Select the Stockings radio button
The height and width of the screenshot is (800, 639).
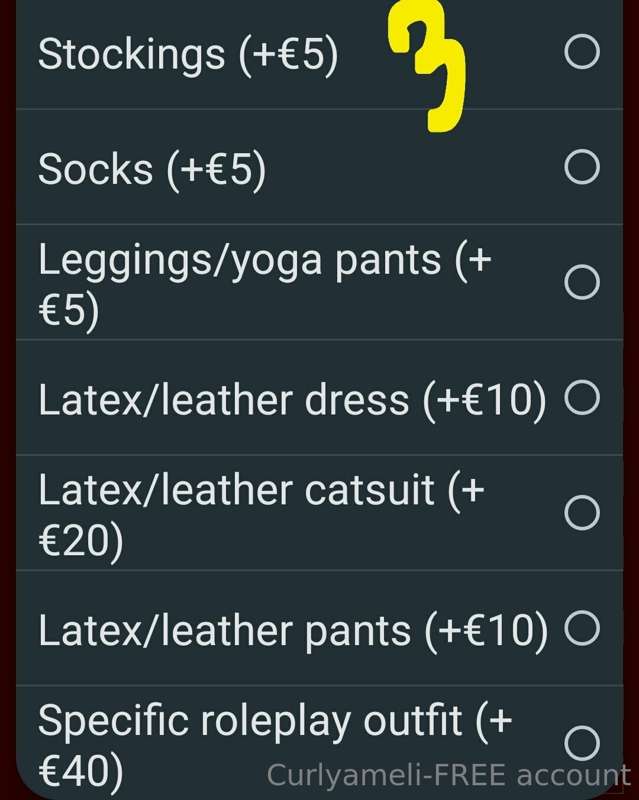click(582, 52)
